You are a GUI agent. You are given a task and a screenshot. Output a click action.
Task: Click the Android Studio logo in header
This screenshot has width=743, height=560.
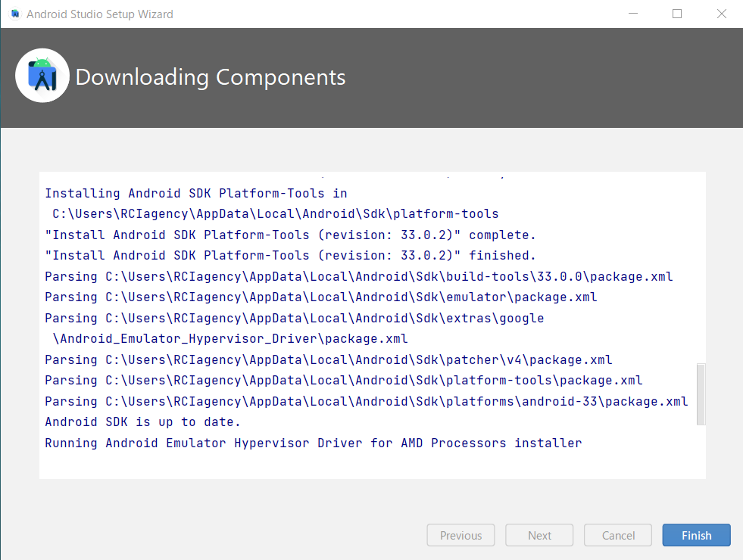(x=42, y=76)
